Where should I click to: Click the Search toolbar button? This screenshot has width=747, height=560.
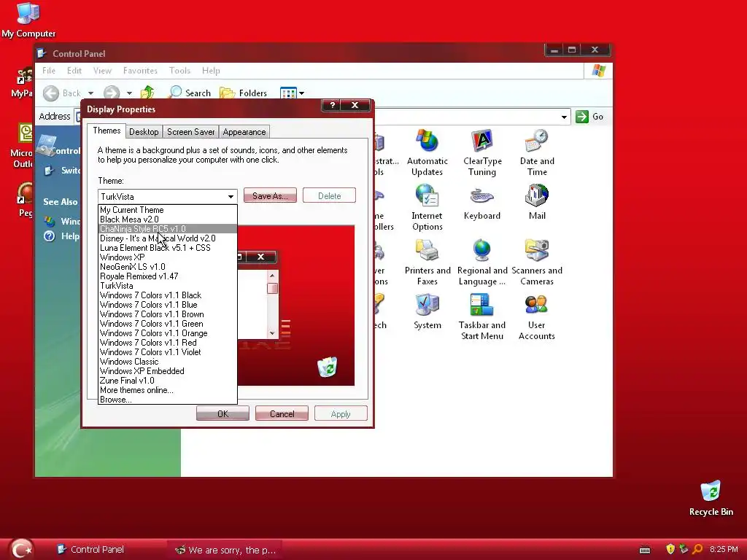190,93
